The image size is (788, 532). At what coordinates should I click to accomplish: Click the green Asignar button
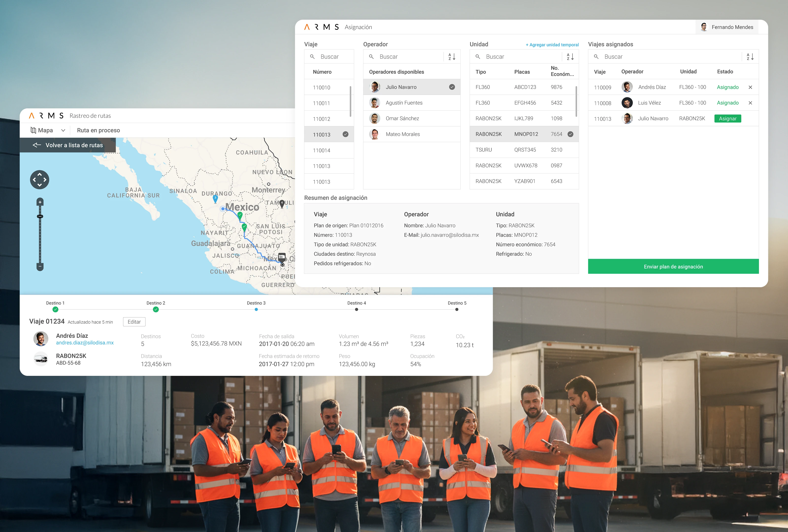point(727,119)
